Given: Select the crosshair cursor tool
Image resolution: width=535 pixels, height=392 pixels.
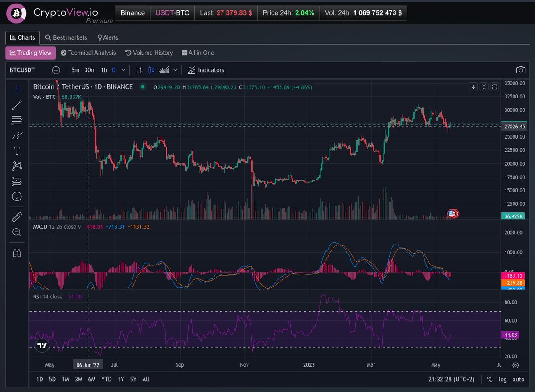Looking at the screenshot, I should 17,90.
